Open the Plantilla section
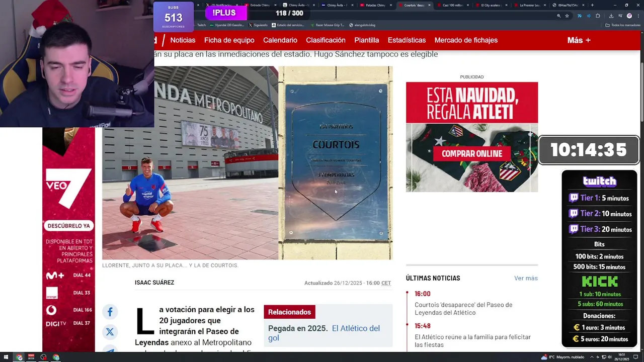This screenshot has width=644, height=362. (367, 40)
